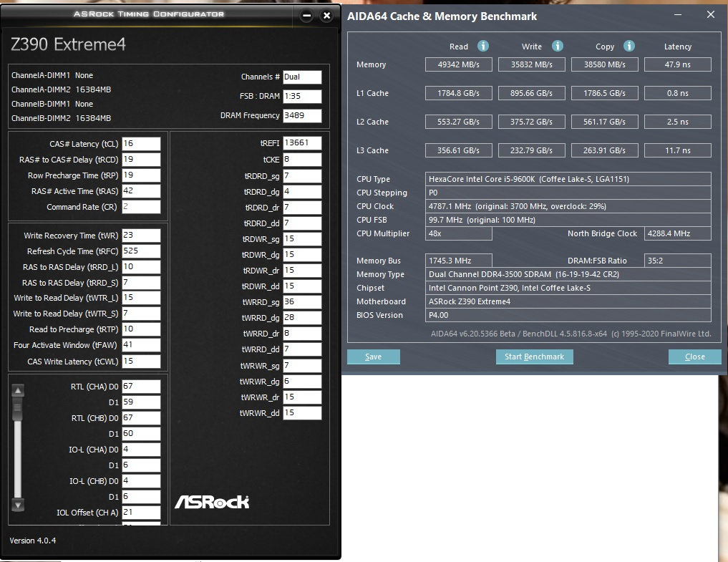Click the tWRWR_dd value field
This screenshot has height=562, width=728.
302,413
